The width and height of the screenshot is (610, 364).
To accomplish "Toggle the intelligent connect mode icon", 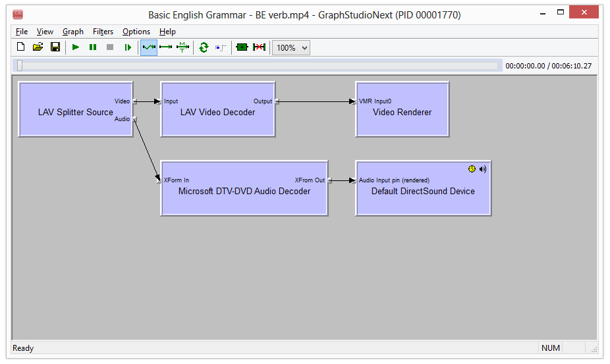I will coord(149,47).
